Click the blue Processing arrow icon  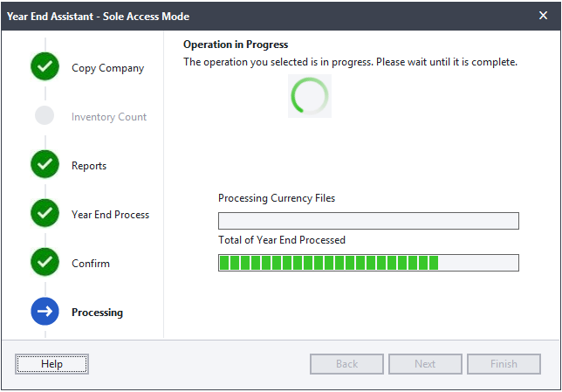tap(45, 311)
